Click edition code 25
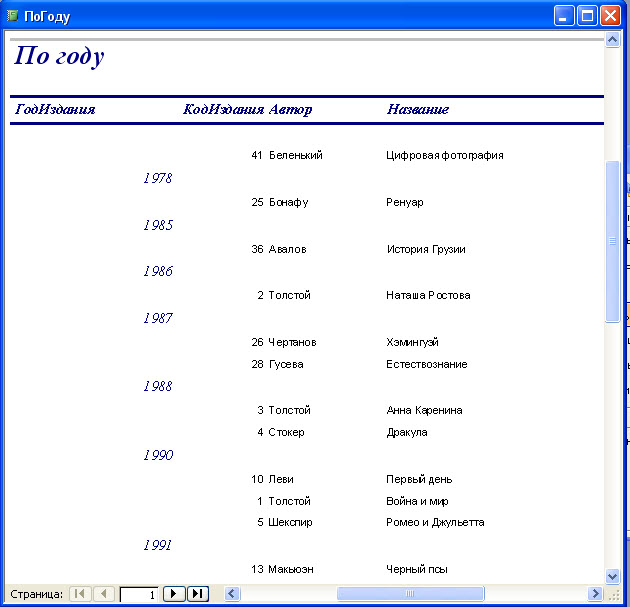This screenshot has width=630, height=607. [x=257, y=202]
